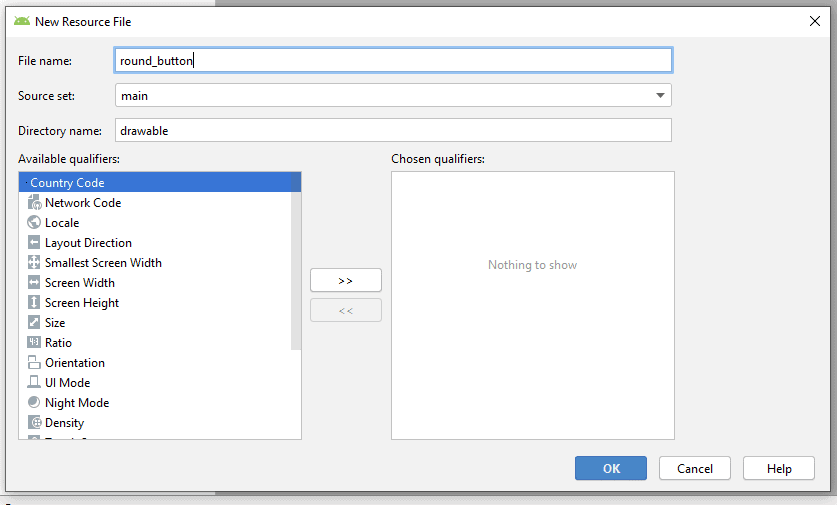Click the Layout Direction icon
The width and height of the screenshot is (837, 505).
pyautogui.click(x=35, y=243)
